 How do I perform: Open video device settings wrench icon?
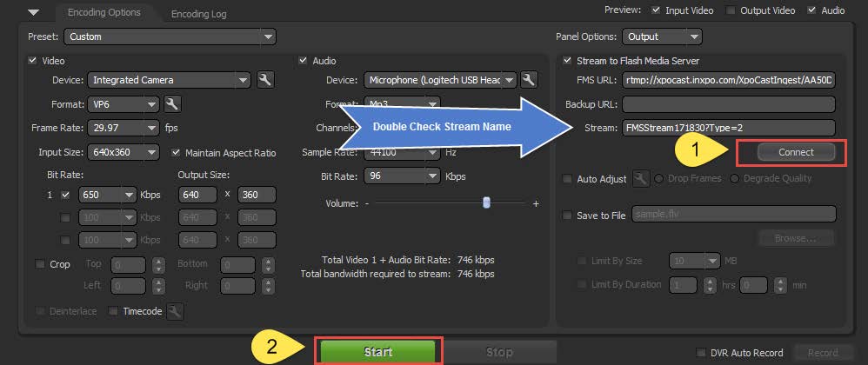[x=266, y=80]
